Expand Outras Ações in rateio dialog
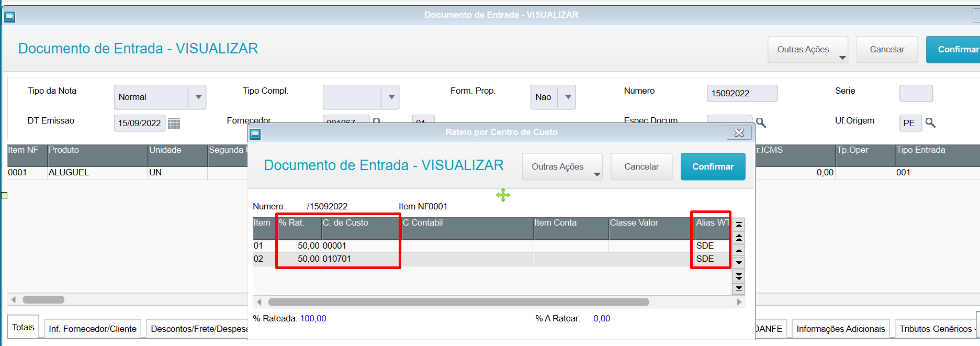 pyautogui.click(x=562, y=166)
